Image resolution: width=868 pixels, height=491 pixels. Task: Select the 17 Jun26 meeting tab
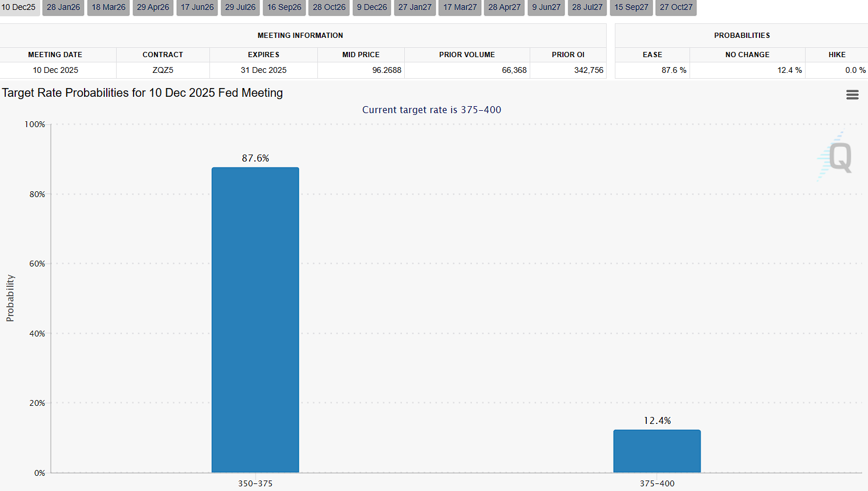tap(197, 8)
